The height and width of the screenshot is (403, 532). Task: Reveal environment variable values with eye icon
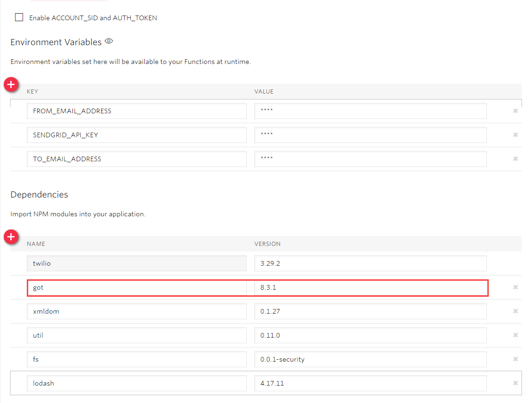click(109, 41)
